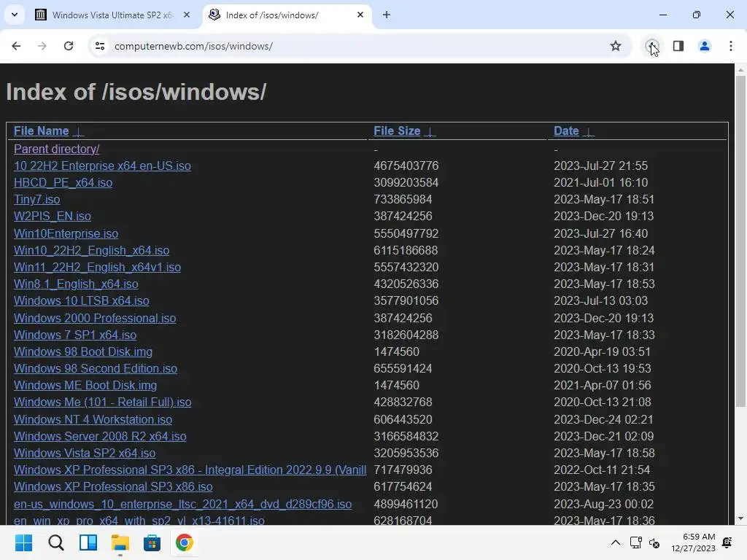The image size is (747, 560).
Task: Expand the tab search dropdown
Action: [x=15, y=15]
